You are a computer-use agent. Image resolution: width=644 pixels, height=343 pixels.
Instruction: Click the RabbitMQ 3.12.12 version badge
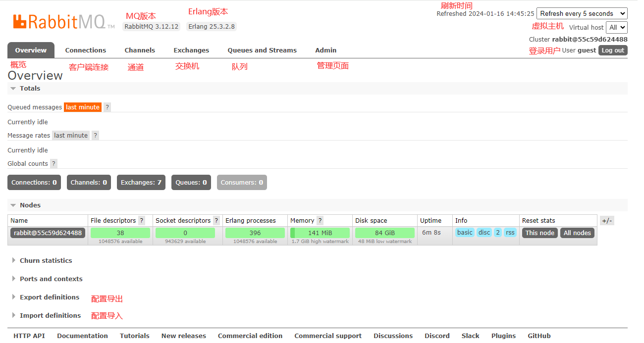click(x=152, y=27)
